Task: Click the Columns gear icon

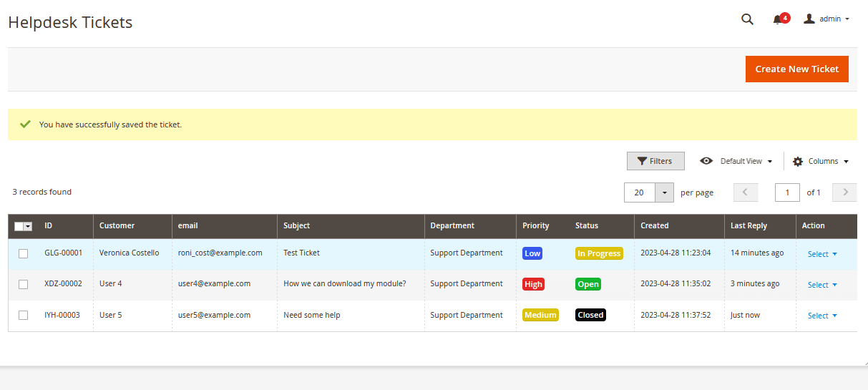Action: click(798, 162)
